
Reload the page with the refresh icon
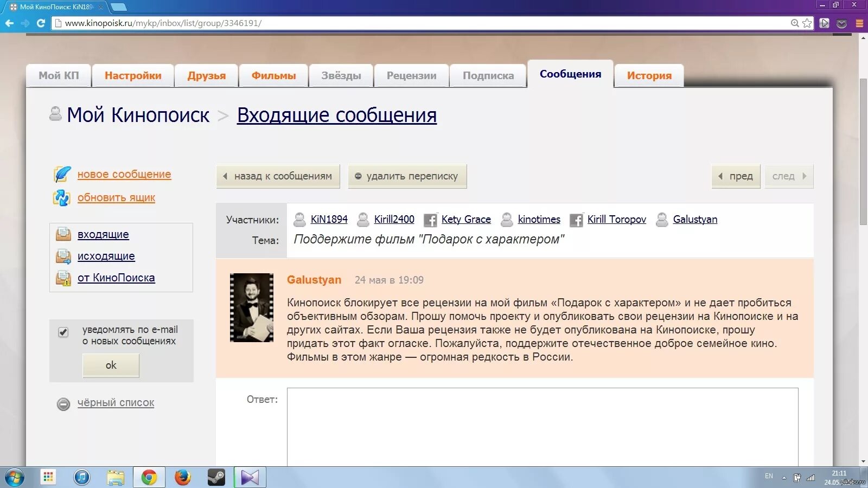coord(41,23)
